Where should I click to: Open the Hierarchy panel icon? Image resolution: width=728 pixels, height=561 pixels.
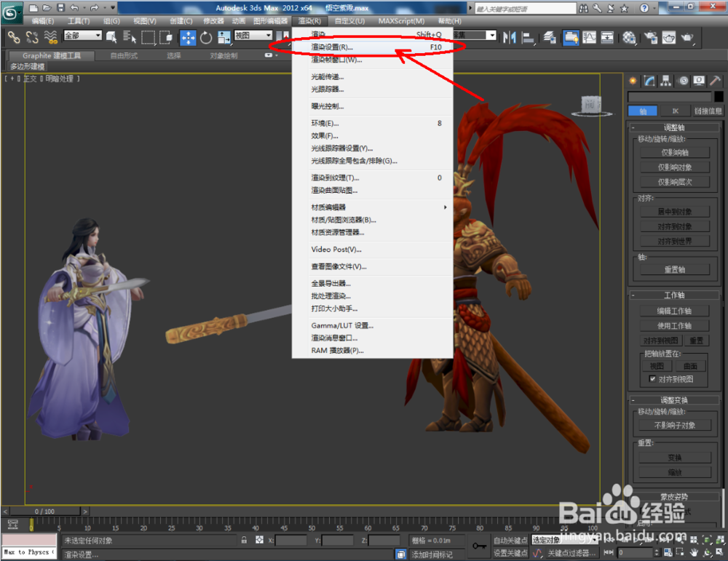click(x=666, y=81)
